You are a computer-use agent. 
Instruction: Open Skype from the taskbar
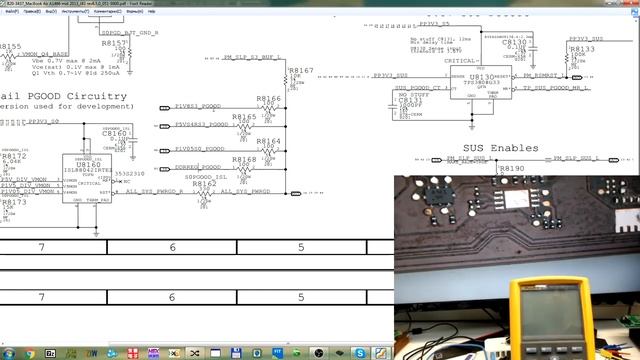[x=360, y=353]
